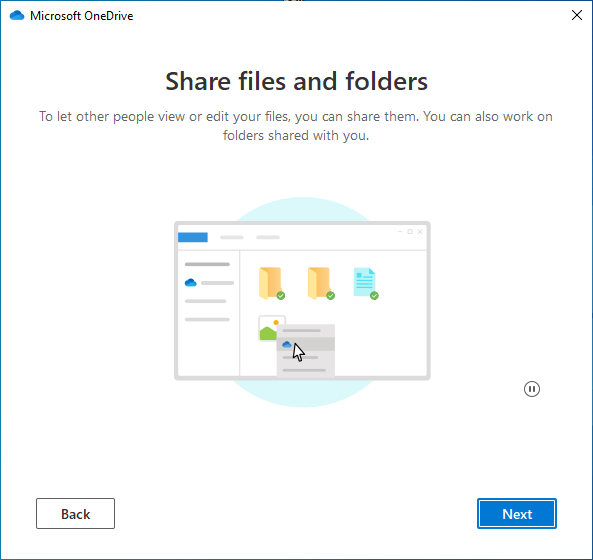
Task: Click the Next button
Action: click(517, 513)
